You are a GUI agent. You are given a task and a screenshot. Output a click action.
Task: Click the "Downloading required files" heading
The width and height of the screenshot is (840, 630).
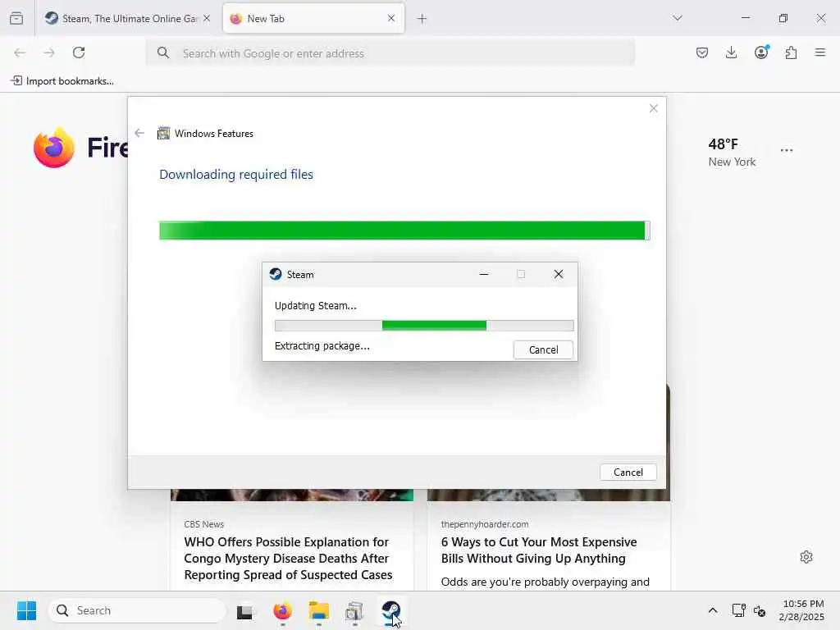(236, 175)
